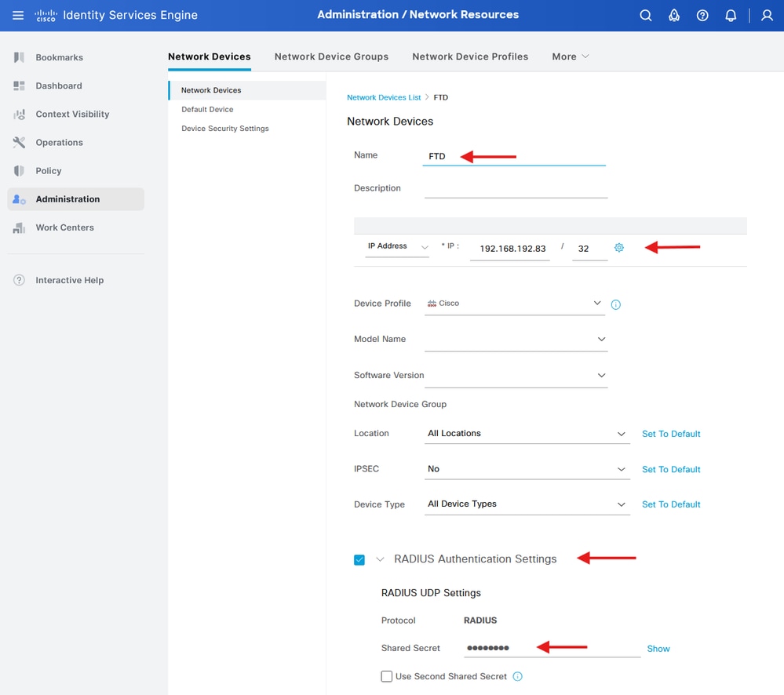Screen dimensions: 784x695
Task: Enable Use Second Shared Secret checkbox
Action: [386, 676]
